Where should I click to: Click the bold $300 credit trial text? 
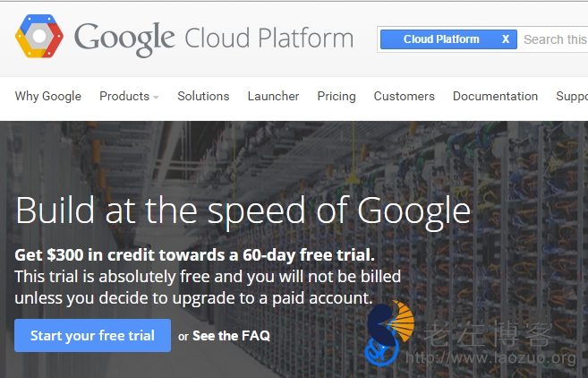click(194, 254)
